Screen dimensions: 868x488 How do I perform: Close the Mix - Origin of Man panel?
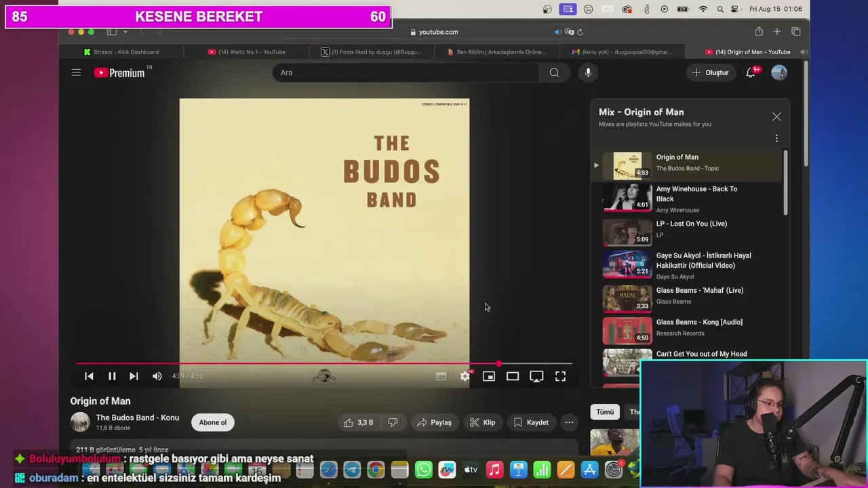pos(776,117)
